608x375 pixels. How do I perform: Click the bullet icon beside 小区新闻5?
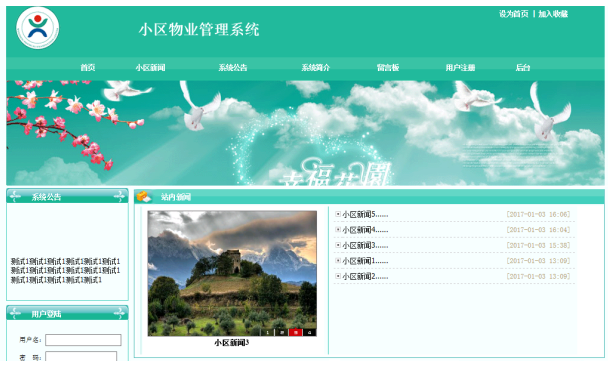(338, 214)
